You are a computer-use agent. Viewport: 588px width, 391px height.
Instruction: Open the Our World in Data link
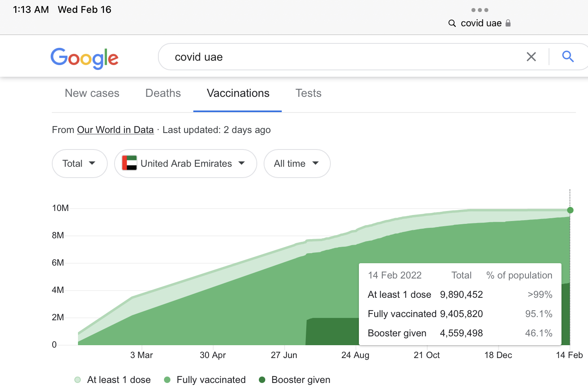(x=115, y=130)
